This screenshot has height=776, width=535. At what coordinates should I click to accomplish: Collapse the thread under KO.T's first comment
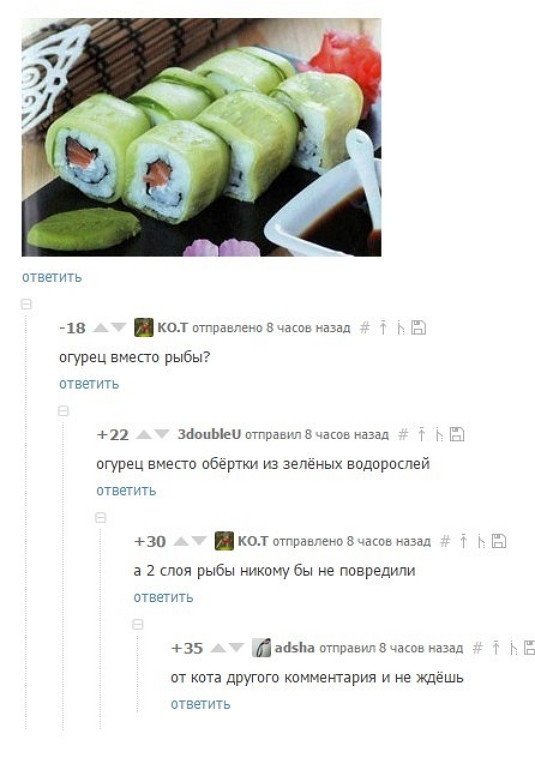63,411
